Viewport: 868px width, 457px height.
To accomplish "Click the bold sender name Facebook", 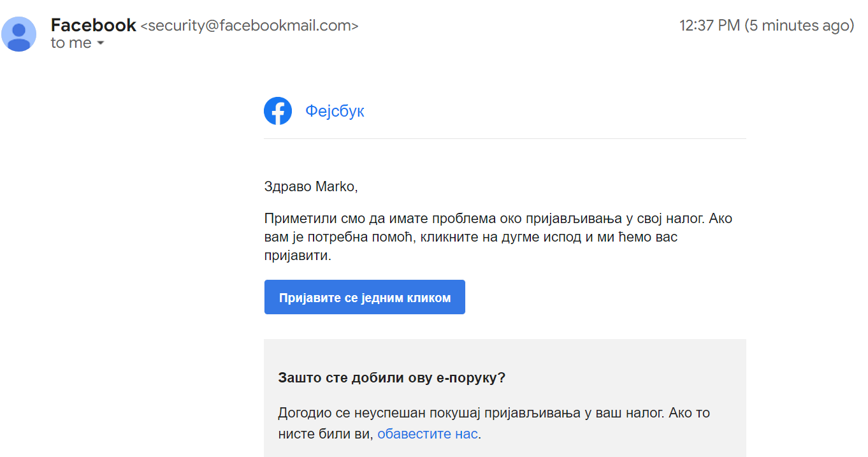I will 93,25.
